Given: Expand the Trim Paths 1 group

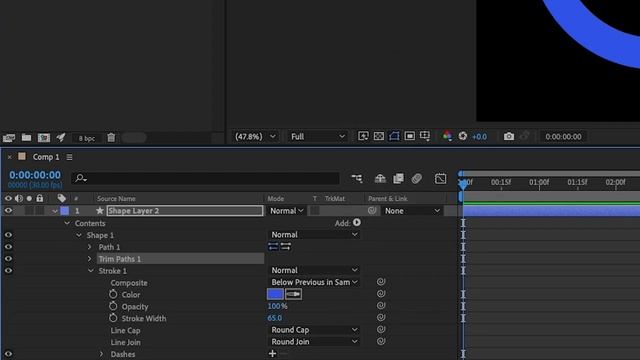Looking at the screenshot, I should tap(90, 259).
